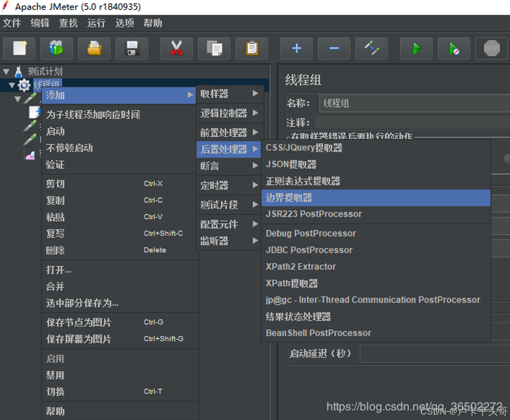Expand the 后置处理器 submenu
510x420 pixels.
pyautogui.click(x=229, y=149)
